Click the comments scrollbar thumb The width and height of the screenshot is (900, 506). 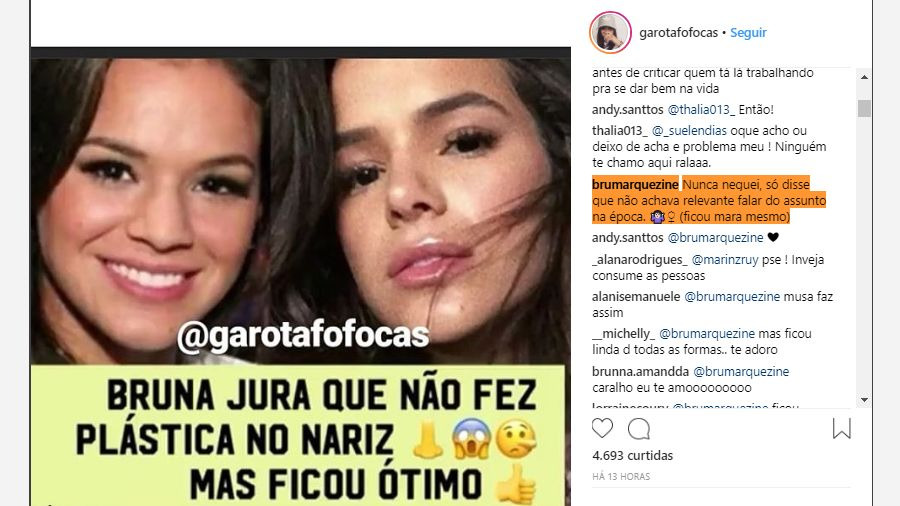coord(864,108)
